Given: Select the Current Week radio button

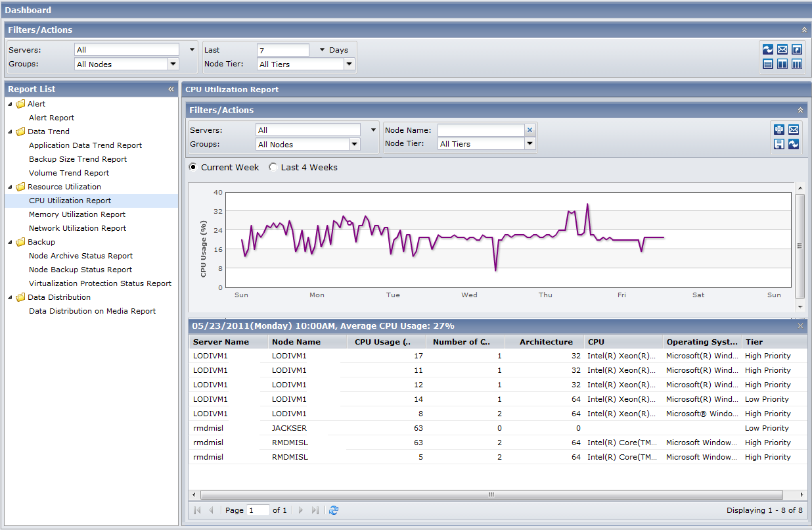Looking at the screenshot, I should pyautogui.click(x=193, y=168).
